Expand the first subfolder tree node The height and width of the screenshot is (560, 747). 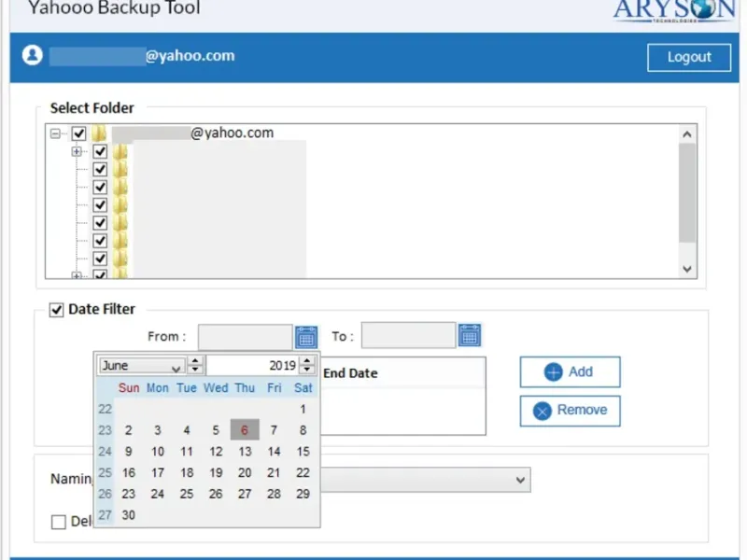point(77,151)
